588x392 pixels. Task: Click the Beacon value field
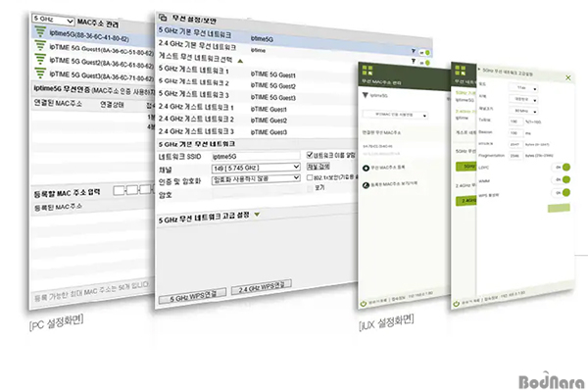(x=516, y=133)
